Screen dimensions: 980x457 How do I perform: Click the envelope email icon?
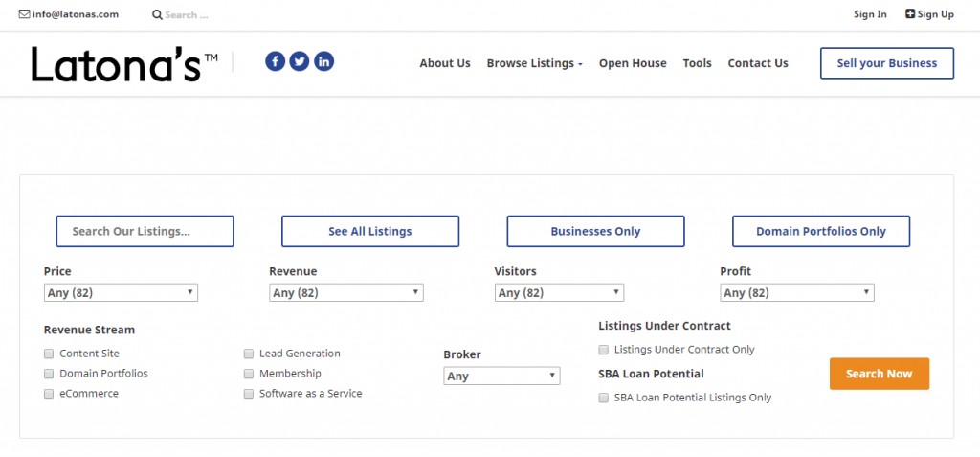tap(24, 13)
